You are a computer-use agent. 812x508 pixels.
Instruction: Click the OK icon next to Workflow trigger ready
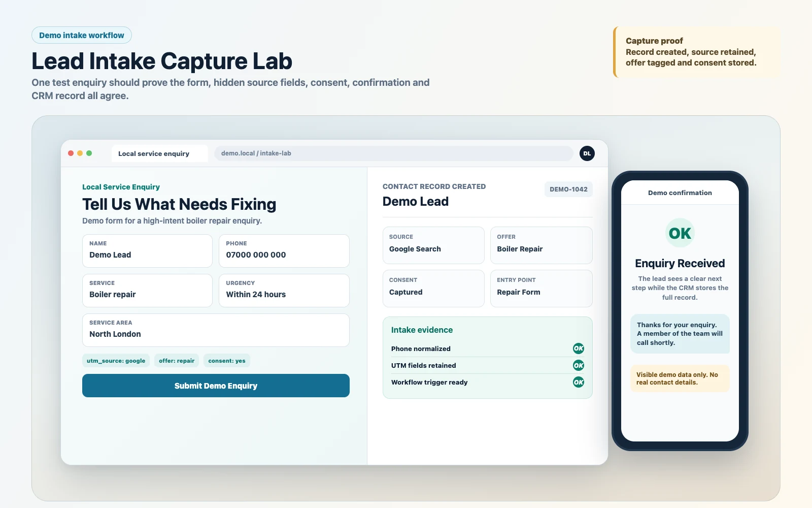point(579,382)
